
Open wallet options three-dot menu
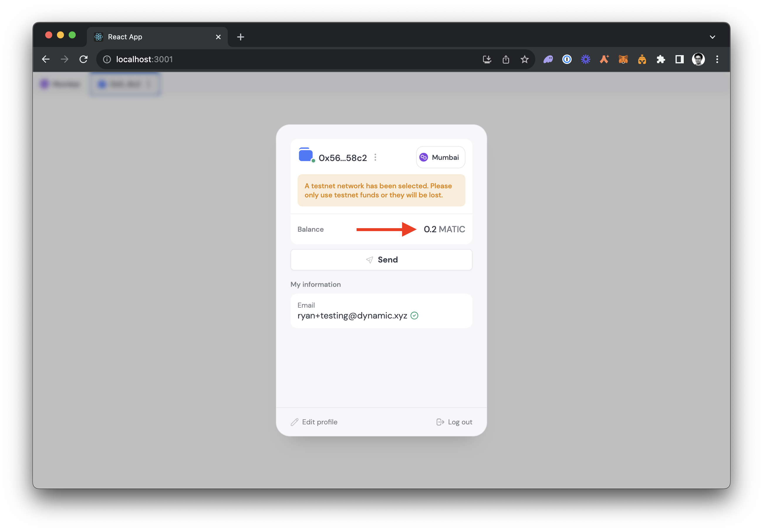375,157
